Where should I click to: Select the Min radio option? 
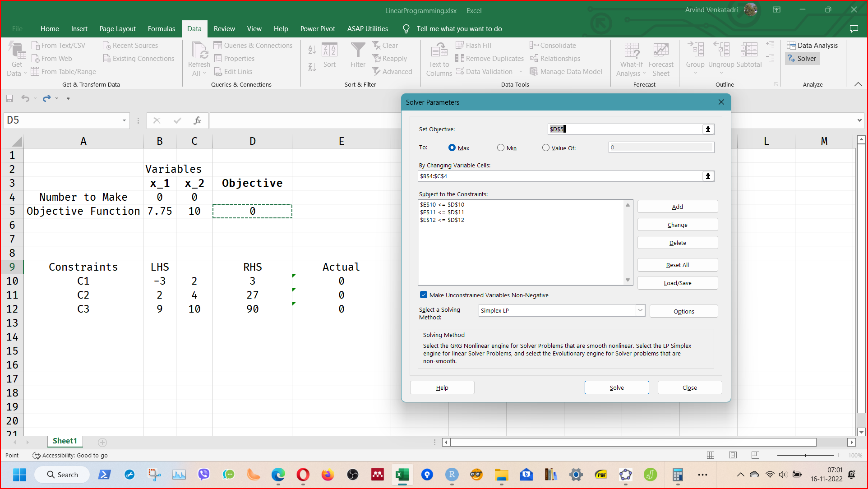[501, 148]
